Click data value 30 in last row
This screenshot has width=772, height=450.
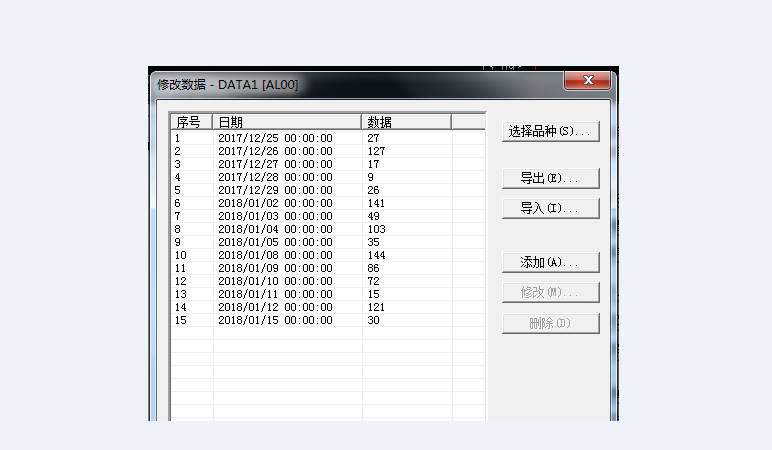373,321
